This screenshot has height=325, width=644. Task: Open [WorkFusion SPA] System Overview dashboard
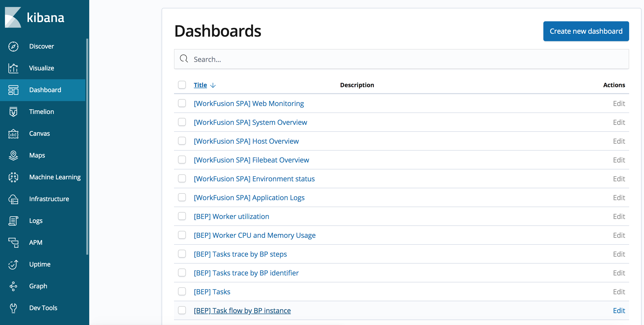pyautogui.click(x=250, y=122)
